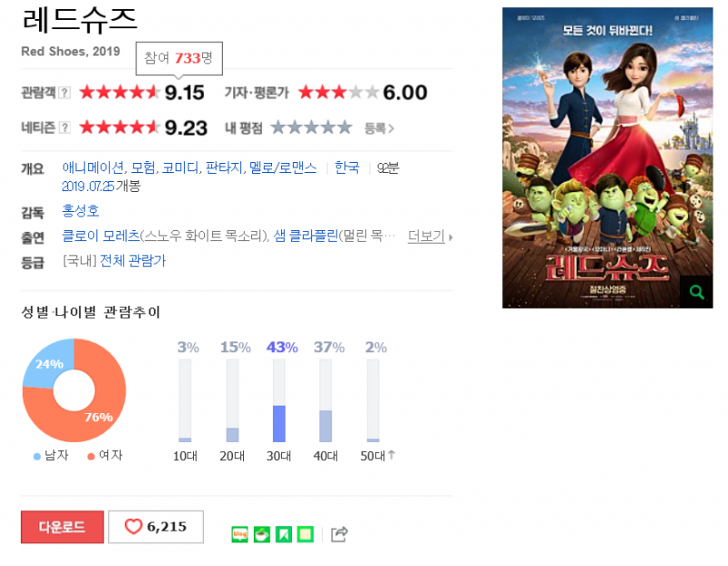728x566 pixels.
Task: Click the red 다운로드 button
Action: click(x=62, y=527)
